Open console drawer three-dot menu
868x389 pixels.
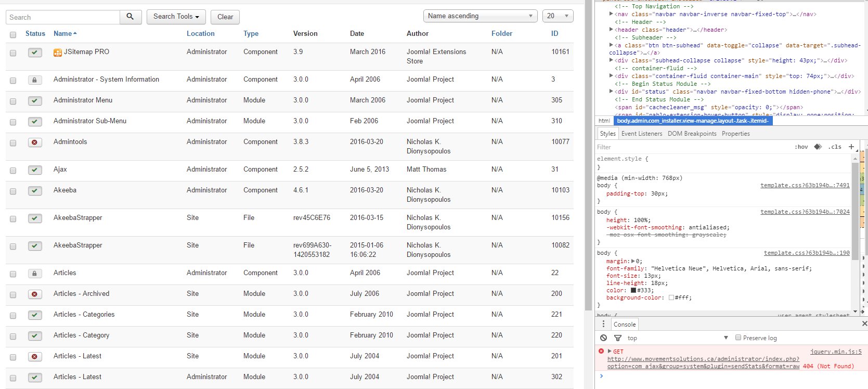click(603, 324)
